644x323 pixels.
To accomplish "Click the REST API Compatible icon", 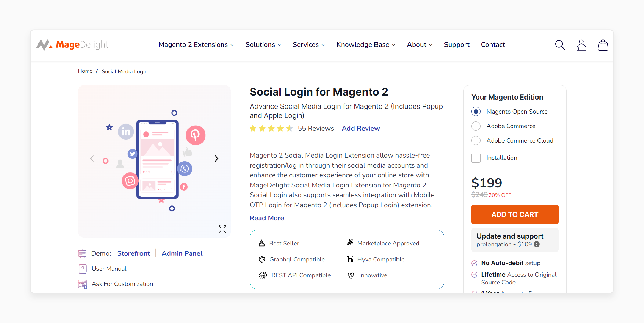I will (x=263, y=275).
